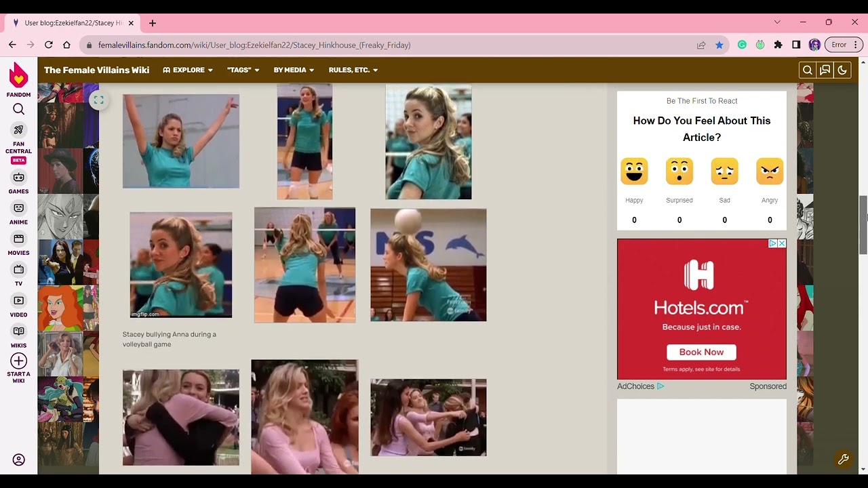Search the wiki via header magnifier
This screenshot has height=488, width=868.
tap(807, 70)
